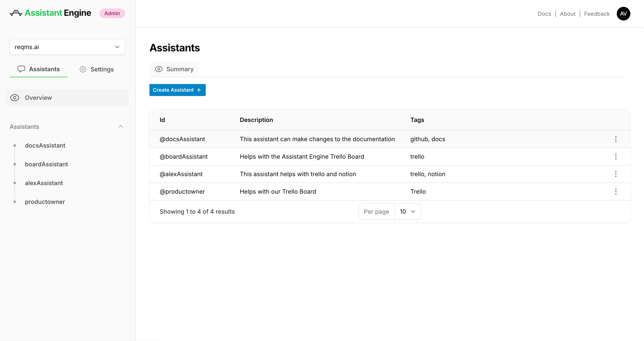Click the lowercase 'trello' tag of @boardAssistant
The height and width of the screenshot is (341, 644).
point(417,157)
